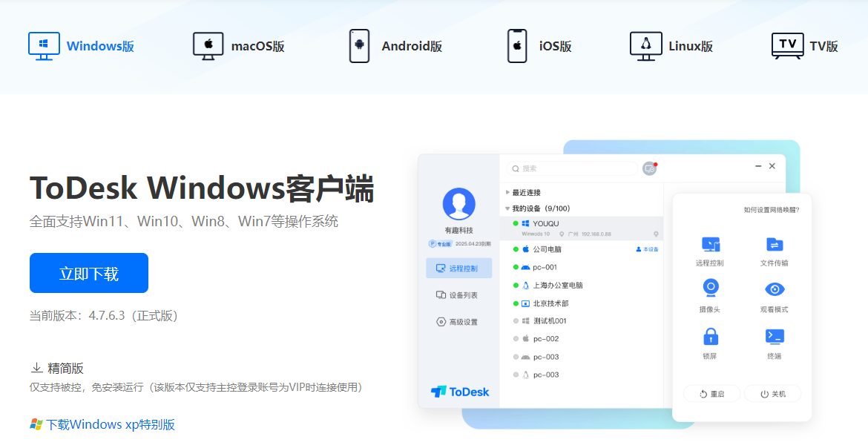Click the 锁屏 padlock icon
The width and height of the screenshot is (868, 448).
pos(710,336)
